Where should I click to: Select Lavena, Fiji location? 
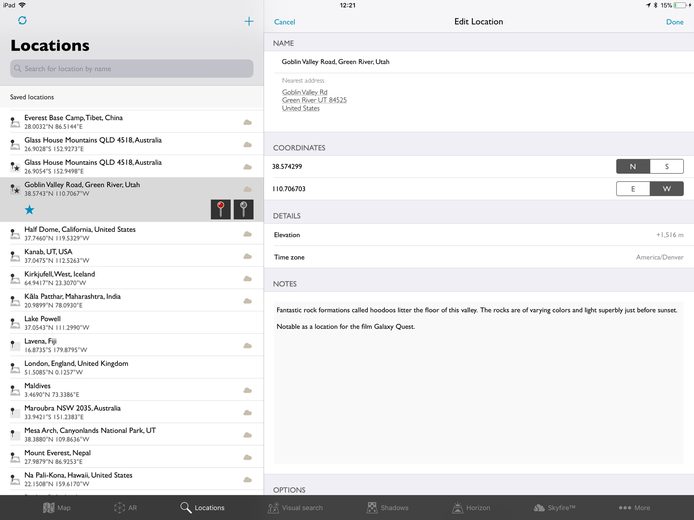(x=132, y=345)
